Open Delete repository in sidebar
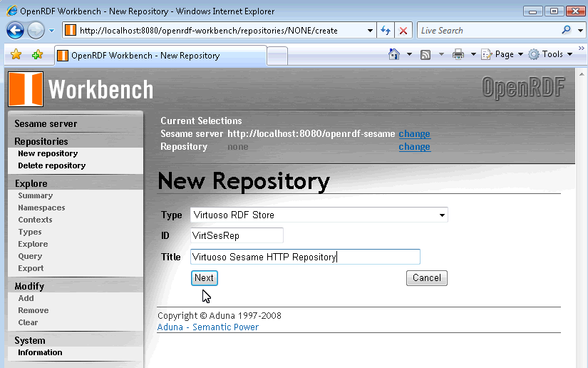The image size is (588, 368). point(51,165)
